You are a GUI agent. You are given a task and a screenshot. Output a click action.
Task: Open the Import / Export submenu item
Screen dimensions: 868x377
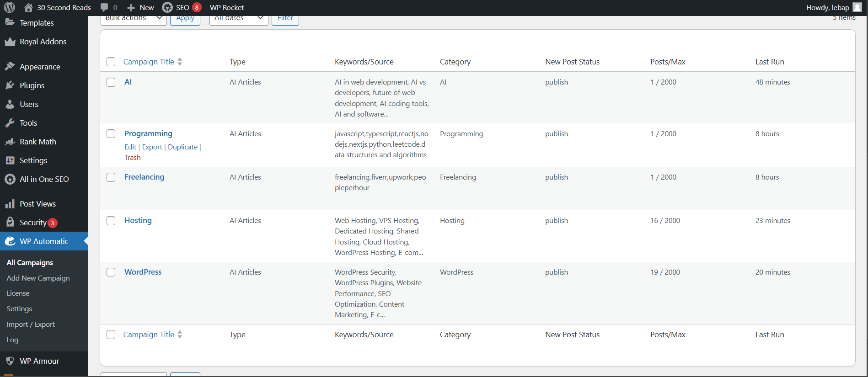[31, 324]
